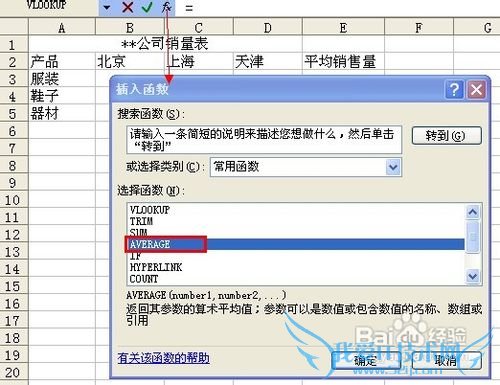Viewport: 500px width, 385px height.
Task: Open the name box dropdown arrow
Action: [107, 7]
